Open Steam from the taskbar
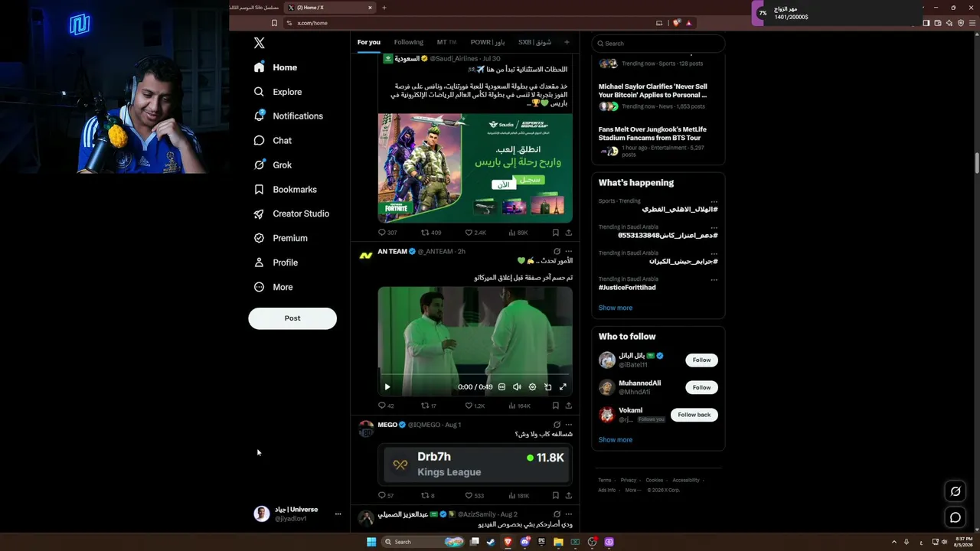The image size is (980, 551). point(491,542)
